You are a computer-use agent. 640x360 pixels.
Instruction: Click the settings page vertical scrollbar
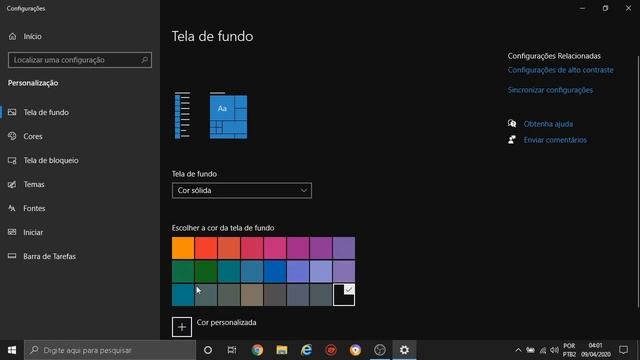pos(638,182)
